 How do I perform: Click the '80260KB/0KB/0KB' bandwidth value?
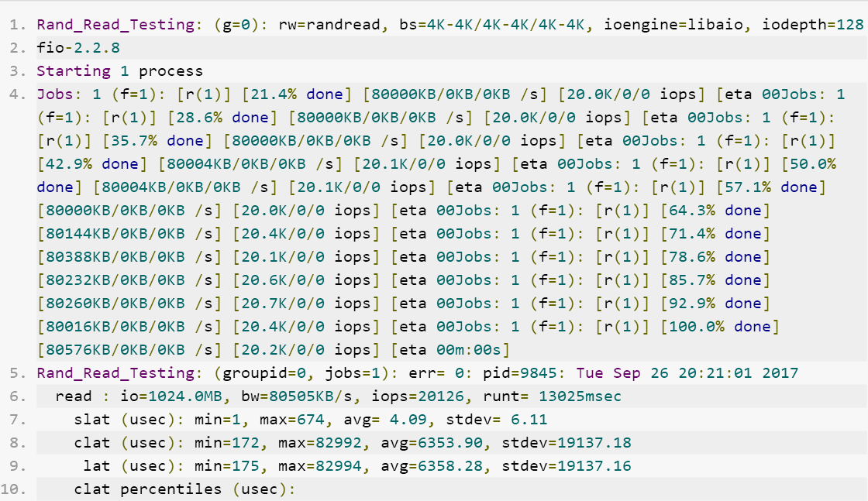pyautogui.click(x=115, y=304)
